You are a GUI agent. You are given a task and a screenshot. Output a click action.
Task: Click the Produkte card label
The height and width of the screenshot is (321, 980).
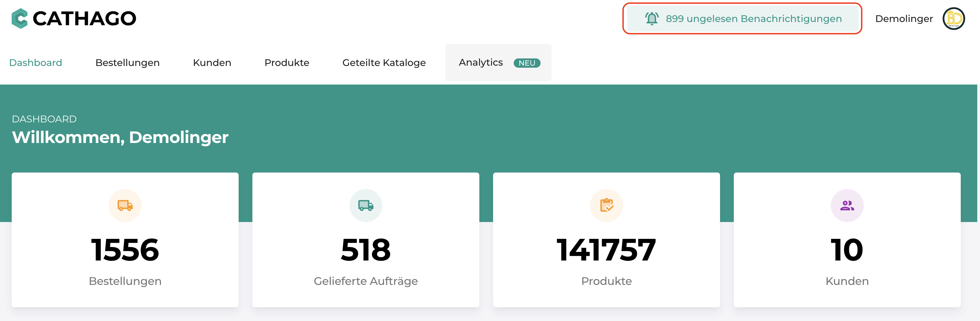(x=607, y=281)
